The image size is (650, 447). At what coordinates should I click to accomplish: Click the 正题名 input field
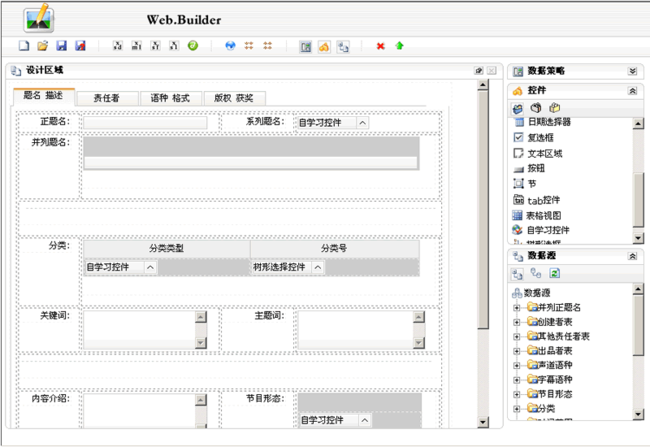click(145, 123)
